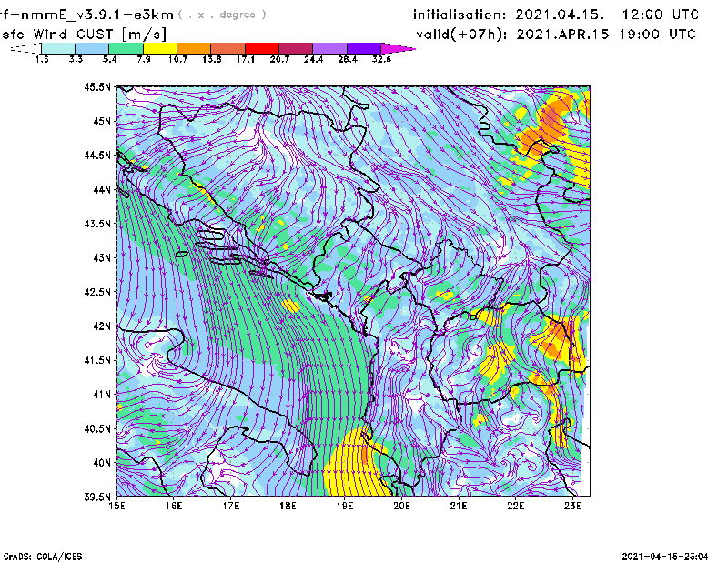This screenshot has height=562, width=728.
Task: Click the light blue 3.3–5.4 legend swatch
Action: 92,48
